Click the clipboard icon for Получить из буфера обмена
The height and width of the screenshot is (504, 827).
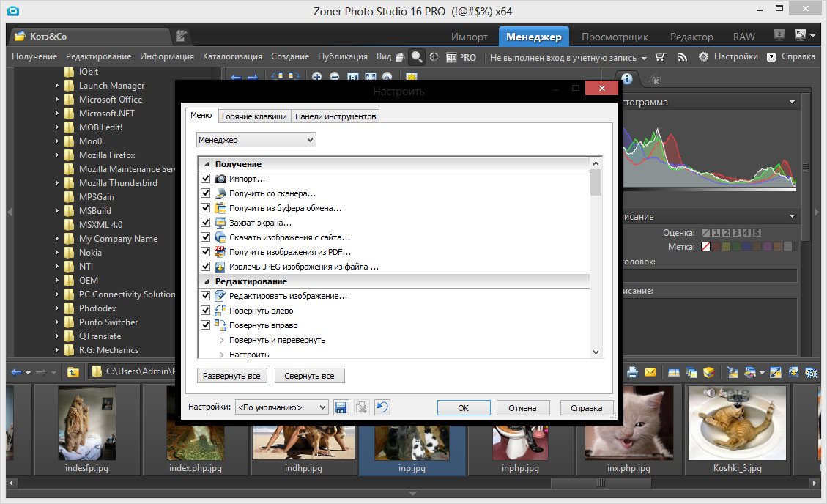pos(220,208)
